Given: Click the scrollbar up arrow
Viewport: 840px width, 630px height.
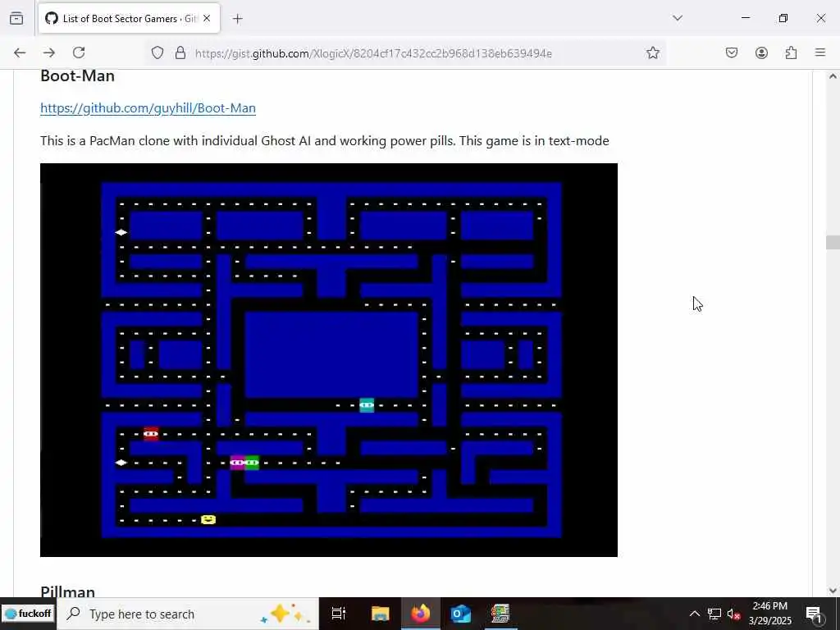Looking at the screenshot, I should [x=833, y=76].
